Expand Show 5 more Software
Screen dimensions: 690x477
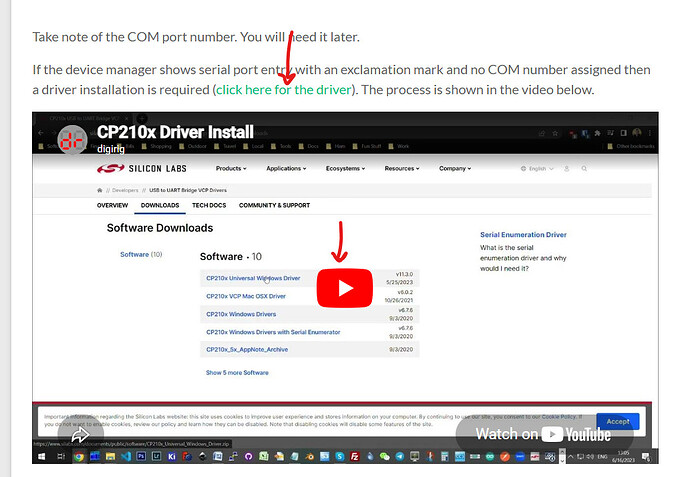pyautogui.click(x=237, y=373)
